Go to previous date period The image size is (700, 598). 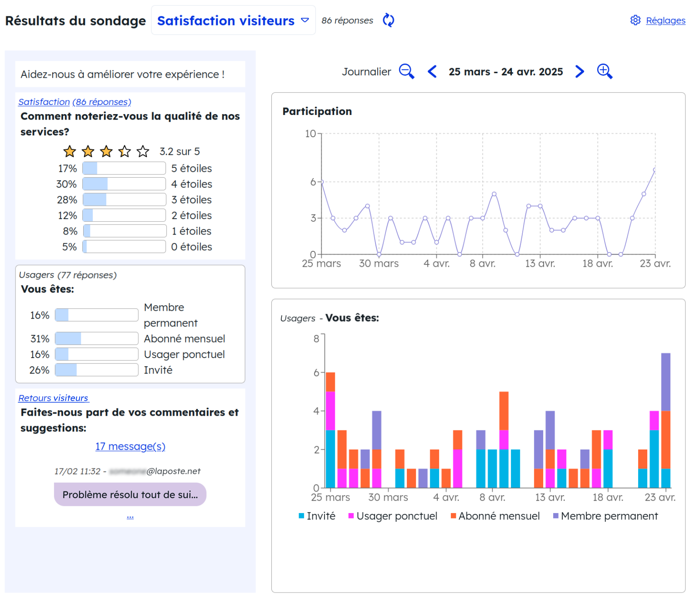(x=432, y=72)
